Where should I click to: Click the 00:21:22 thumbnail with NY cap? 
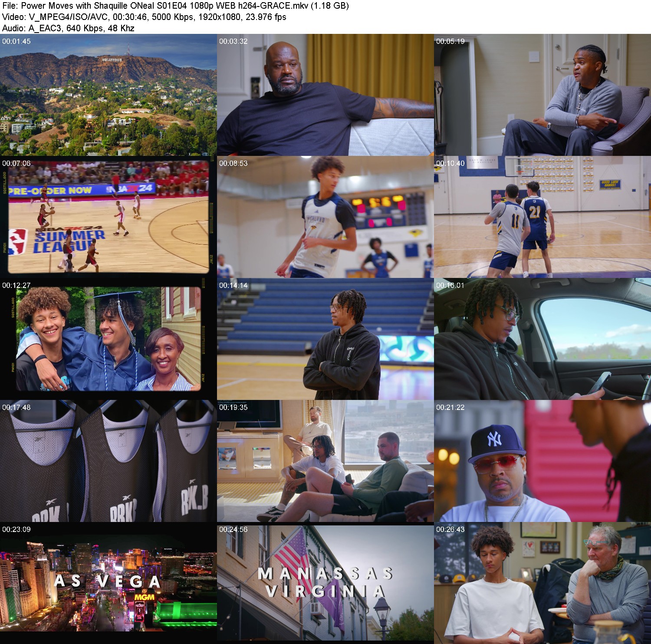[x=542, y=461]
